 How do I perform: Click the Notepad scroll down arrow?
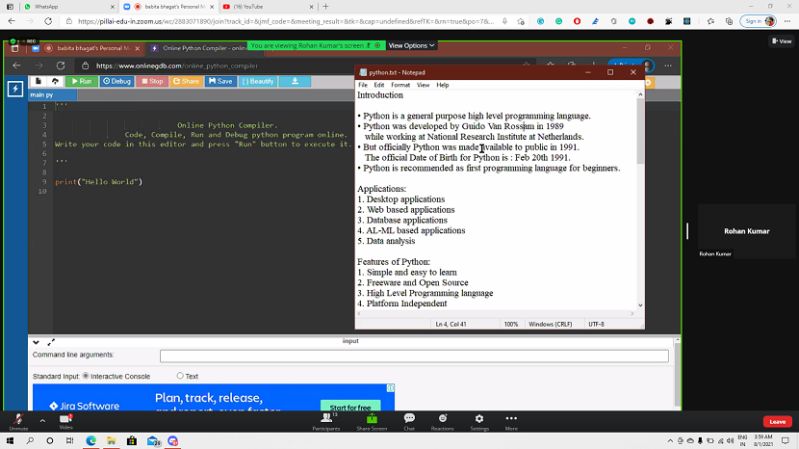pyautogui.click(x=640, y=305)
